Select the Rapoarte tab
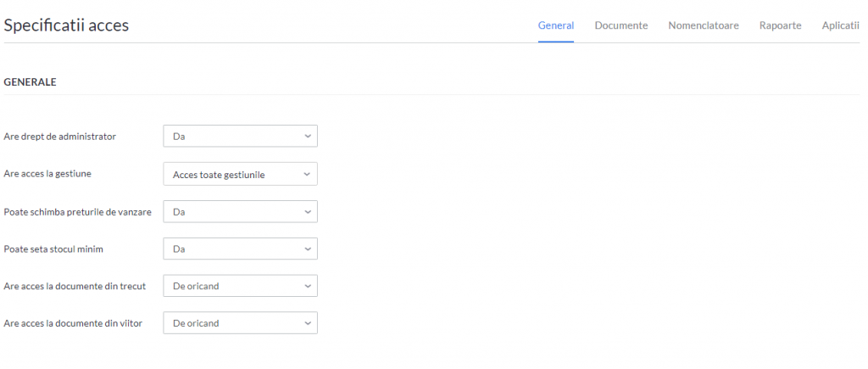This screenshot has width=868, height=369. tap(780, 25)
